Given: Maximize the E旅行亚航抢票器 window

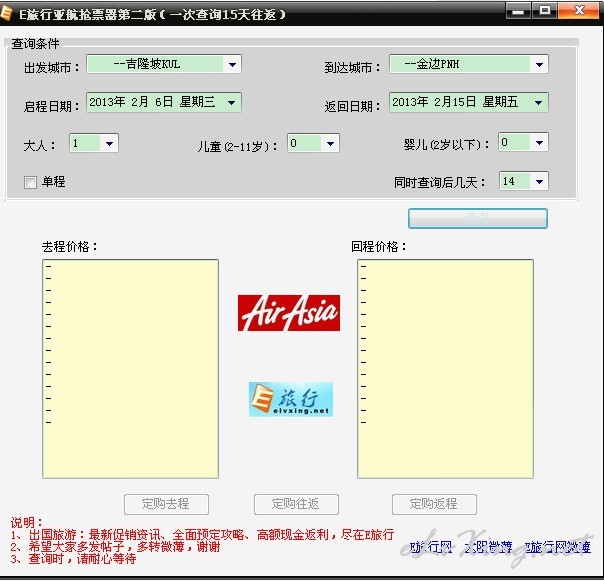Looking at the screenshot, I should (545, 11).
